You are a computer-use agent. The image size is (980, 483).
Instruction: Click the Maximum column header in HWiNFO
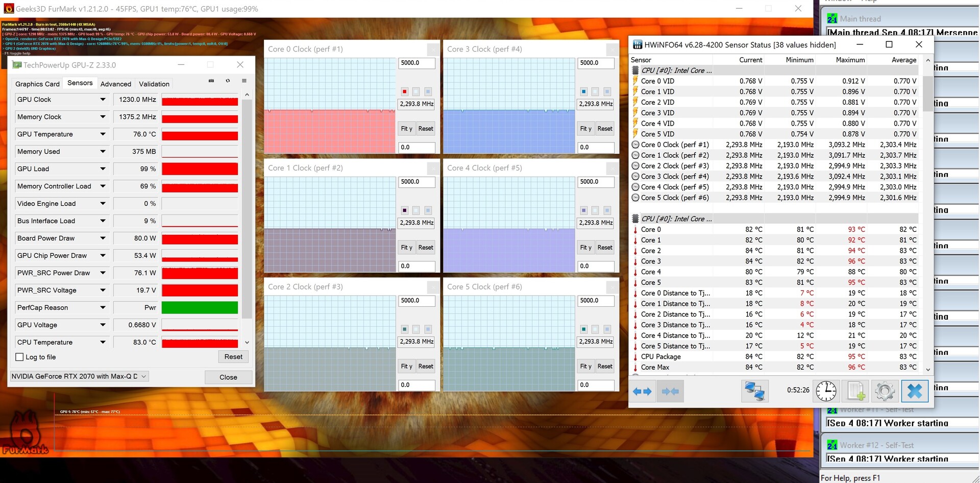click(850, 60)
